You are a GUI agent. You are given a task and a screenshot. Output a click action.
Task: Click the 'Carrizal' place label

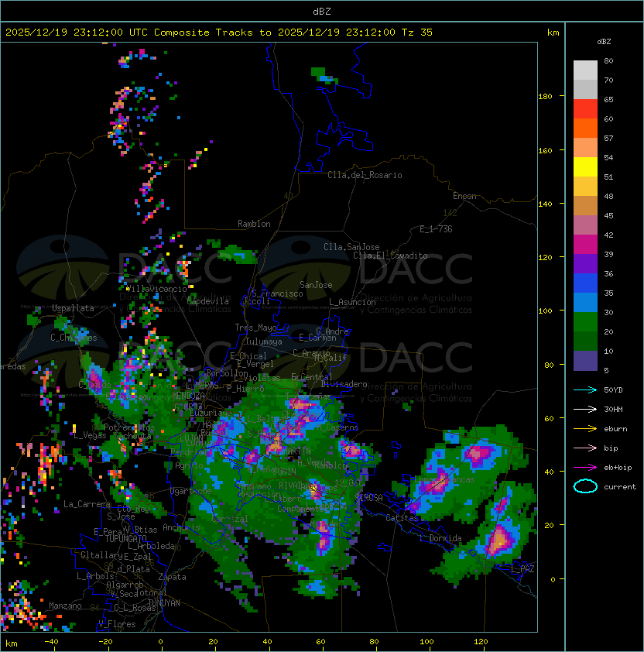(x=229, y=519)
